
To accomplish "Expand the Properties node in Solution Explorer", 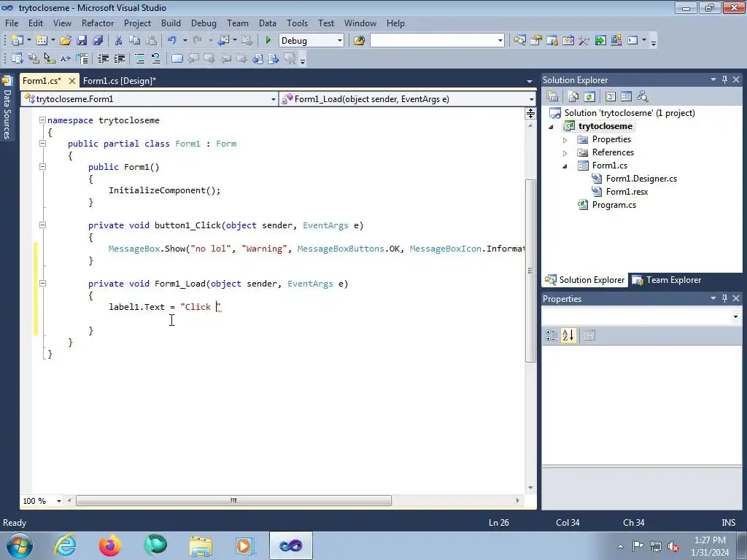I will pos(565,140).
